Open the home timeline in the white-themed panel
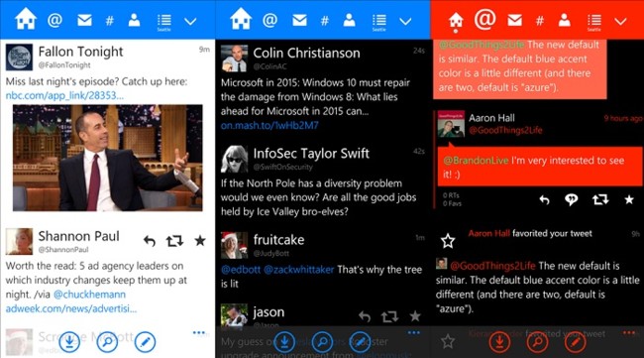The image size is (644, 358). point(26,19)
